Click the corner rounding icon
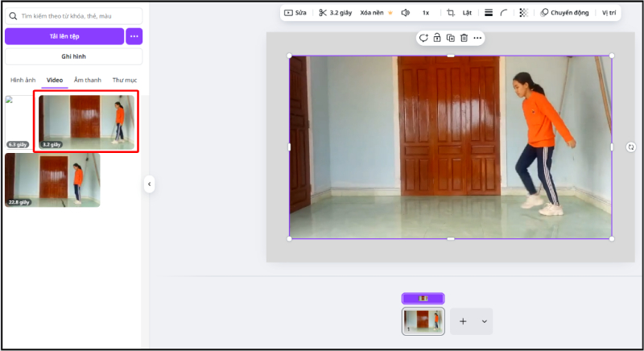This screenshot has width=644, height=351. click(x=504, y=13)
